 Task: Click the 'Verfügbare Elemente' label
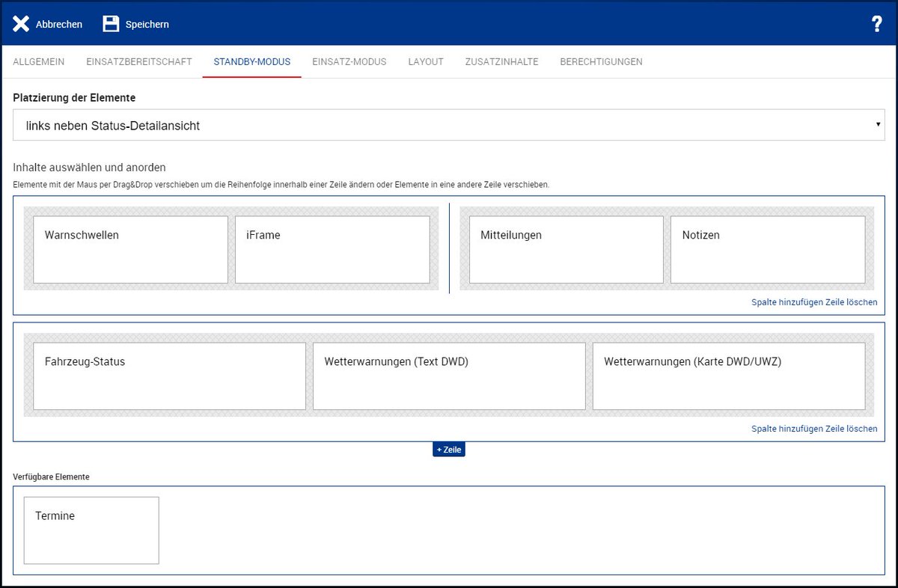pos(51,477)
